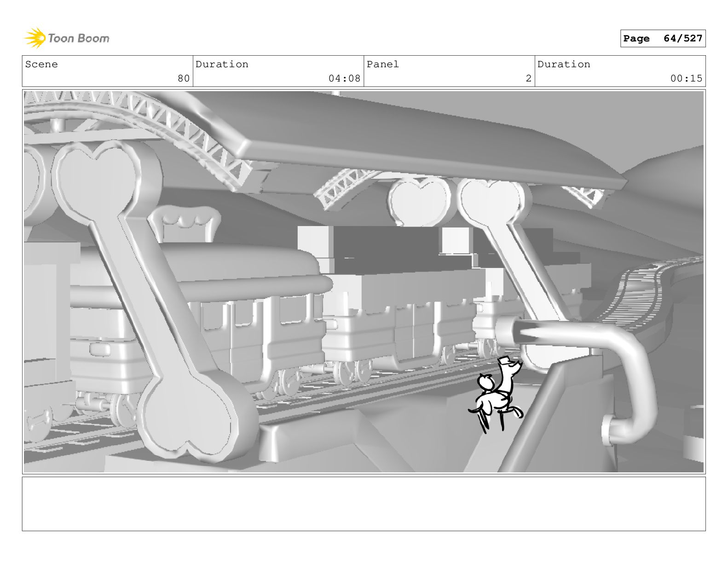The image size is (728, 564).
Task: Click the Panel header label
Action: (x=382, y=64)
